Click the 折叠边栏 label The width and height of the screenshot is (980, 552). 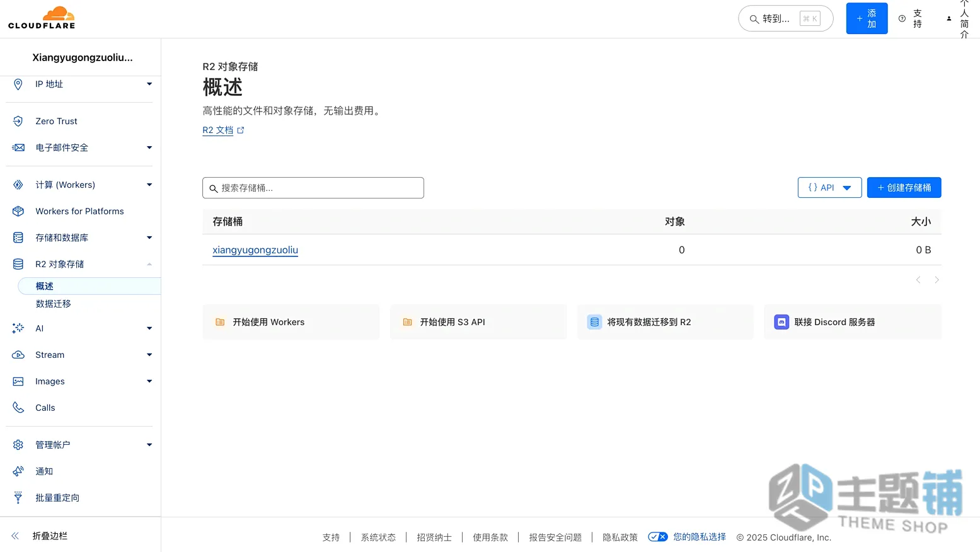click(x=50, y=536)
